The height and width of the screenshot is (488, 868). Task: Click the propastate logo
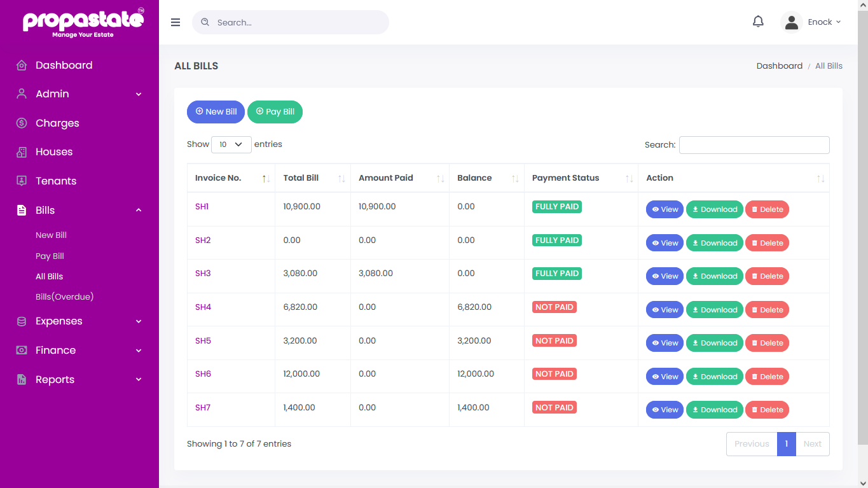coord(83,22)
